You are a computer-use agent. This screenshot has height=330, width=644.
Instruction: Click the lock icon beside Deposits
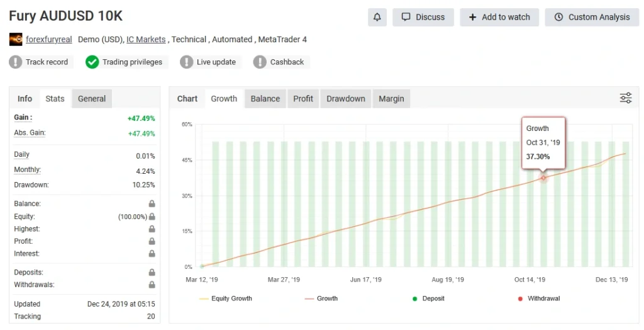pyautogui.click(x=152, y=273)
